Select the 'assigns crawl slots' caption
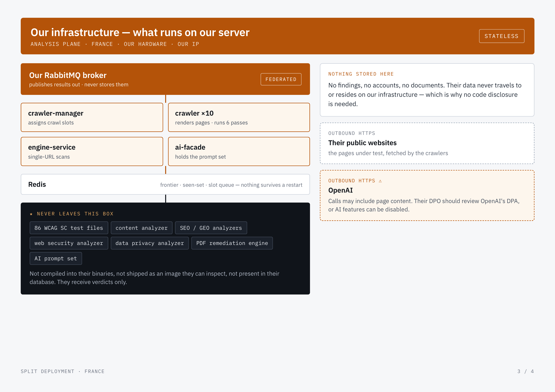The width and height of the screenshot is (555, 392). click(x=51, y=123)
